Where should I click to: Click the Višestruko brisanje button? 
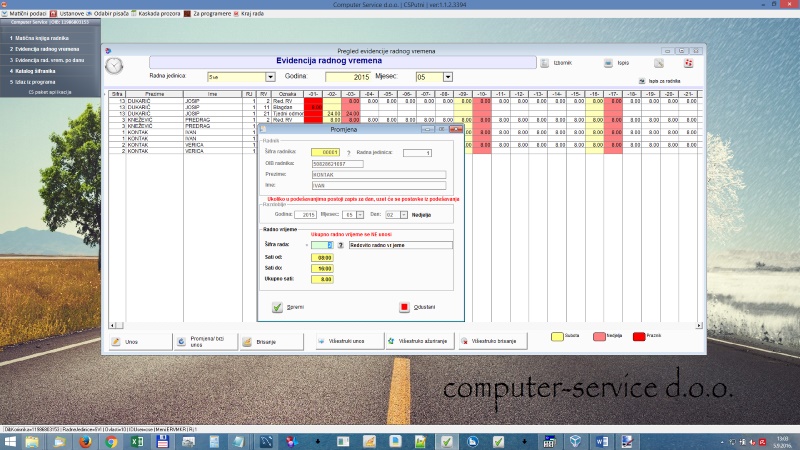(492, 341)
